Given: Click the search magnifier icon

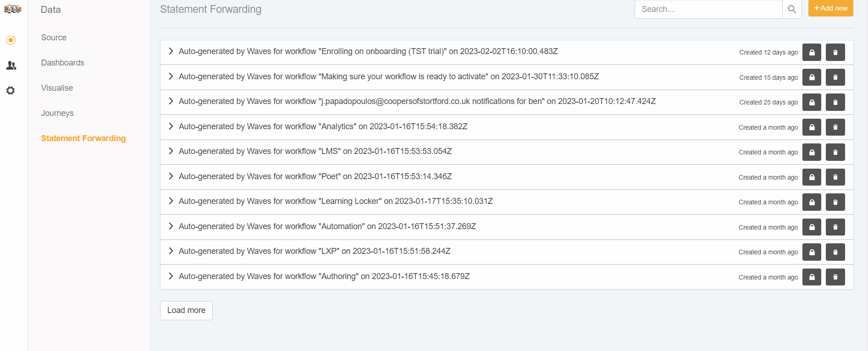Looking at the screenshot, I should [x=791, y=9].
